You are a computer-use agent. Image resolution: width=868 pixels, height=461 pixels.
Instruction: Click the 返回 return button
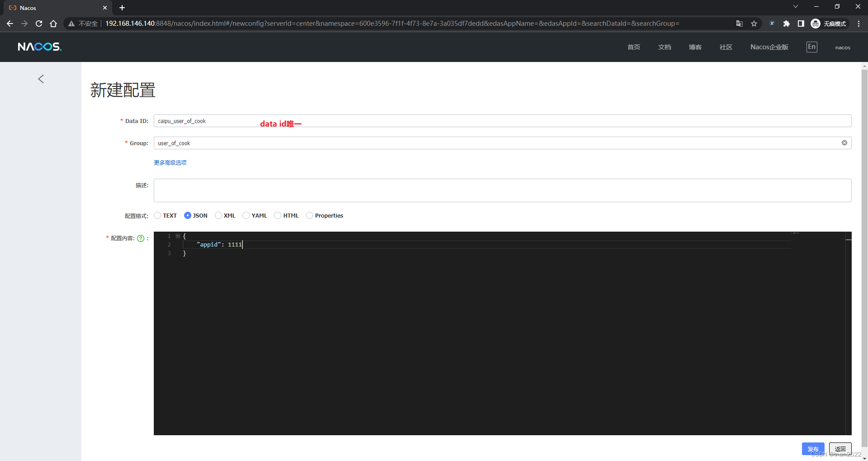pos(840,449)
